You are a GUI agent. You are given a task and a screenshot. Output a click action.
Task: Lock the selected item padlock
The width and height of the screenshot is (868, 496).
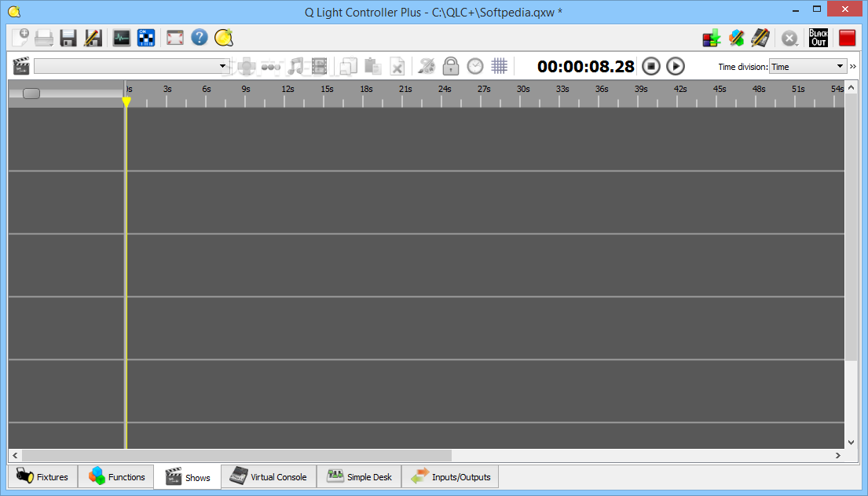451,66
